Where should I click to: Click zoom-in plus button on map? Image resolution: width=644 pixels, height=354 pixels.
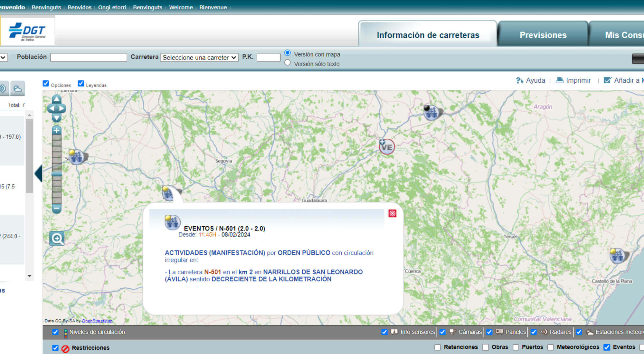[x=57, y=130]
